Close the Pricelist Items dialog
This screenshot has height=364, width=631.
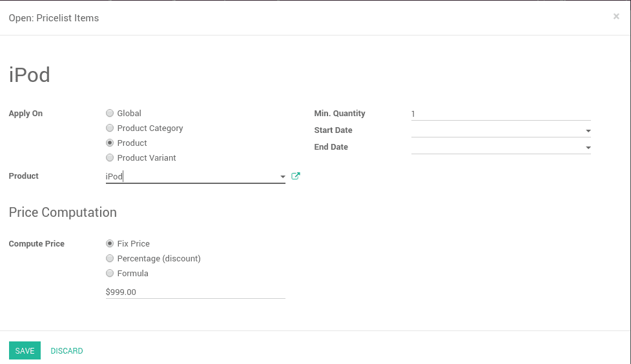click(x=616, y=17)
